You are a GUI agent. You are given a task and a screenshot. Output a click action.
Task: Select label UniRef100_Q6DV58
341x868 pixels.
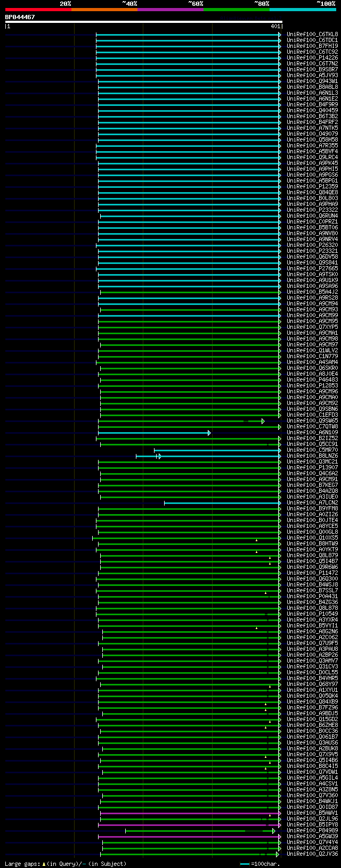[312, 257]
